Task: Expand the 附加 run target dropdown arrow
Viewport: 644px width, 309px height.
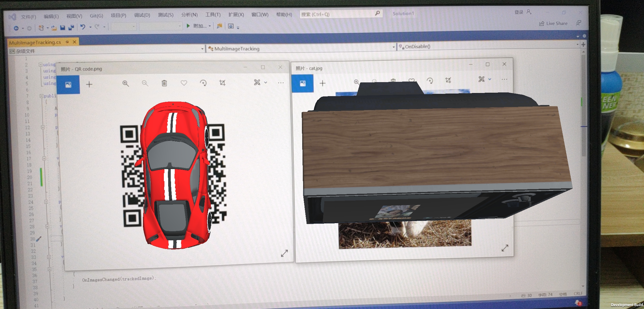Action: point(210,26)
